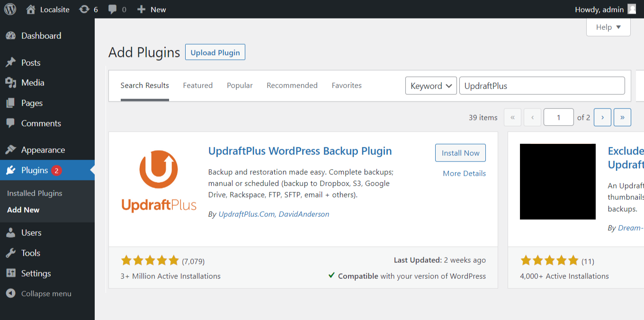Click the Comments icon in sidebar

[10, 124]
